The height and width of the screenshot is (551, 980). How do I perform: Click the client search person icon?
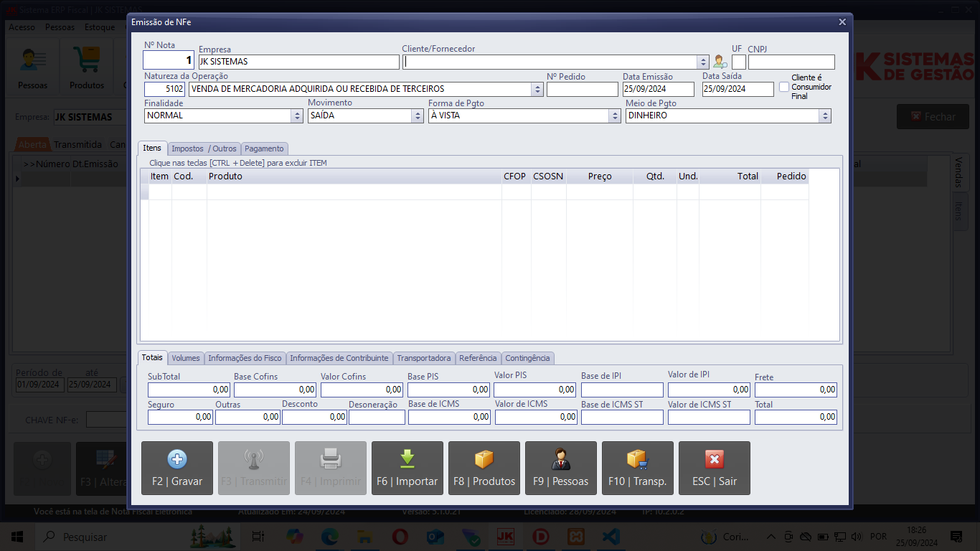coord(720,62)
